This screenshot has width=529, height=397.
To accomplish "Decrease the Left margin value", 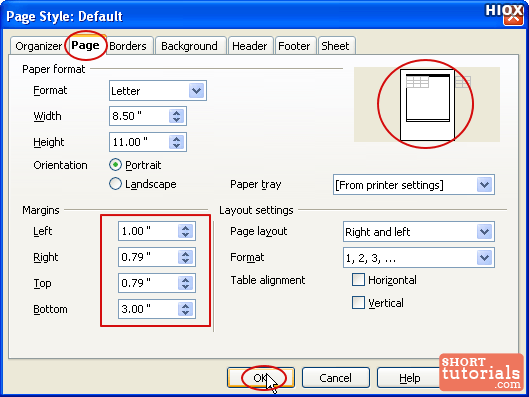I will (186, 235).
